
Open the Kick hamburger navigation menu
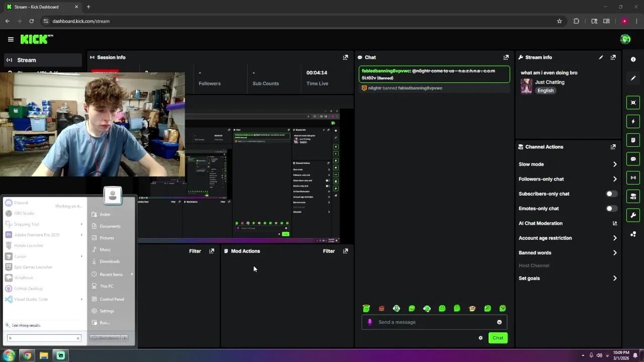click(x=11, y=39)
